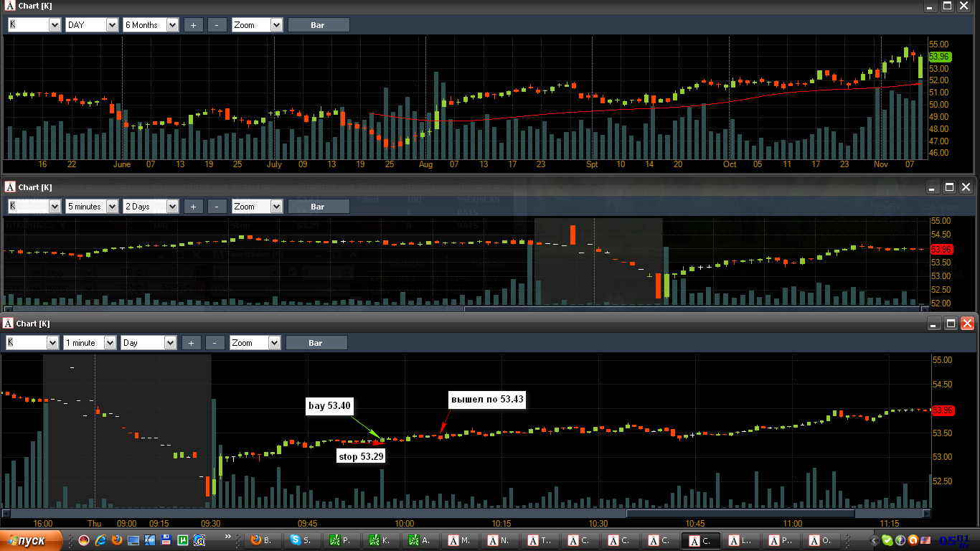The height and width of the screenshot is (551, 980).
Task: Launch the red round quick launch icon
Action: (84, 540)
